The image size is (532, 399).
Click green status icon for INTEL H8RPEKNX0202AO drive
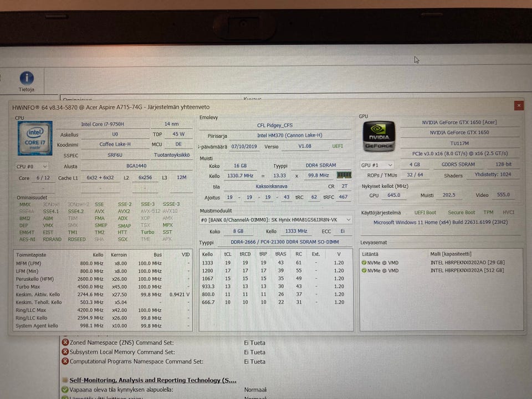(364, 263)
